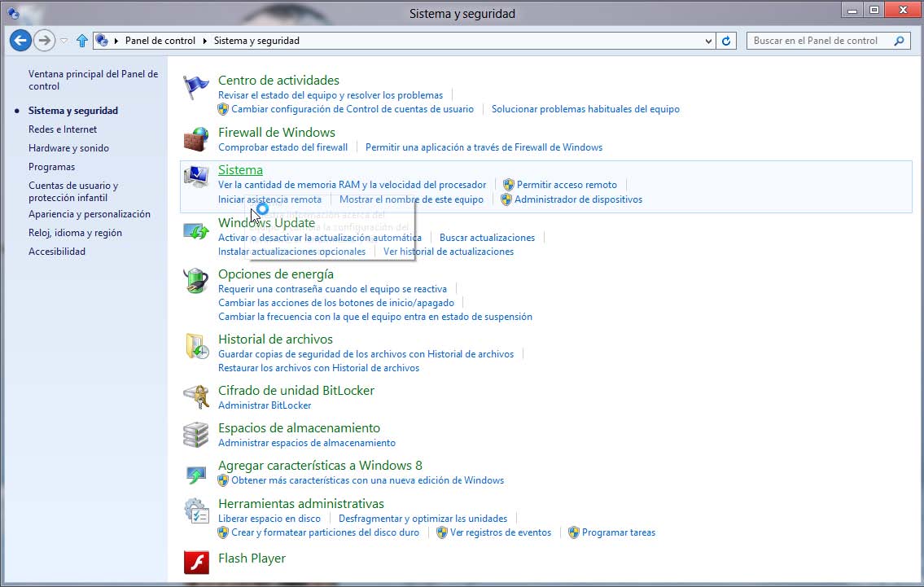
Task: Click the Firewall de Windows brick wall icon
Action: (x=196, y=139)
